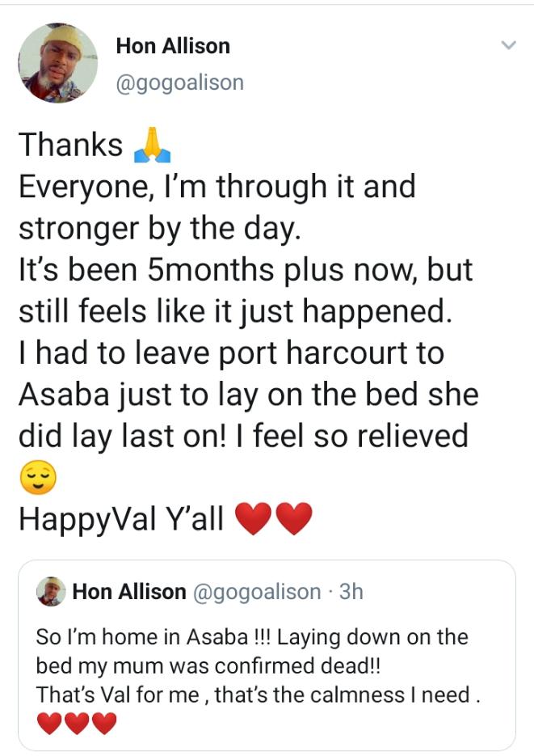Screen dimensions: 534x756
Task: Click the middle heart in the quoted tweet
Action: tap(77, 724)
